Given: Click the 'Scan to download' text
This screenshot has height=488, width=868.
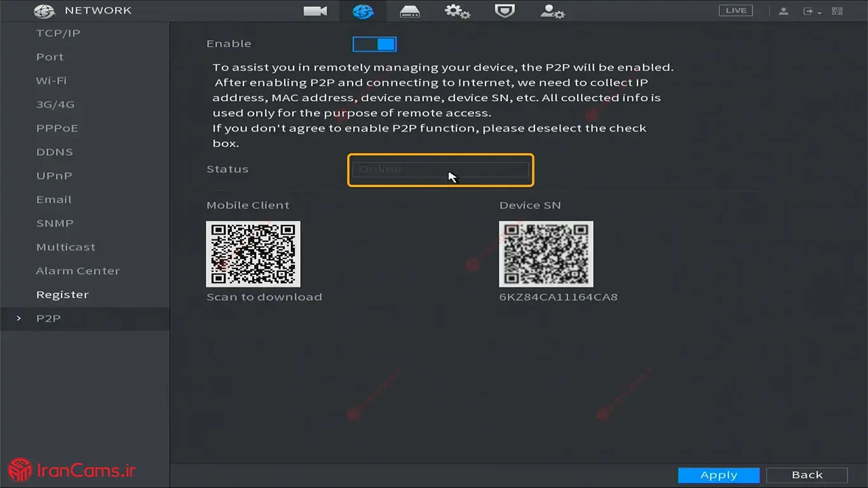Looking at the screenshot, I should [x=264, y=297].
